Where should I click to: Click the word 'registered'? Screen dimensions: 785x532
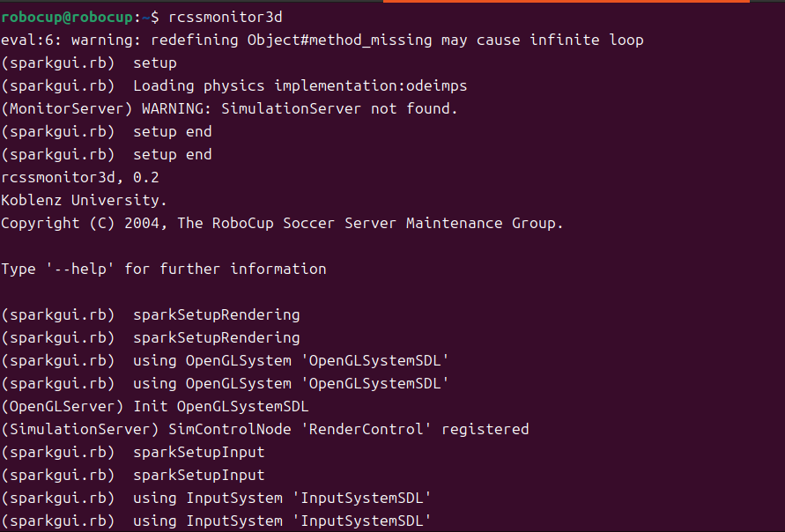(485, 429)
